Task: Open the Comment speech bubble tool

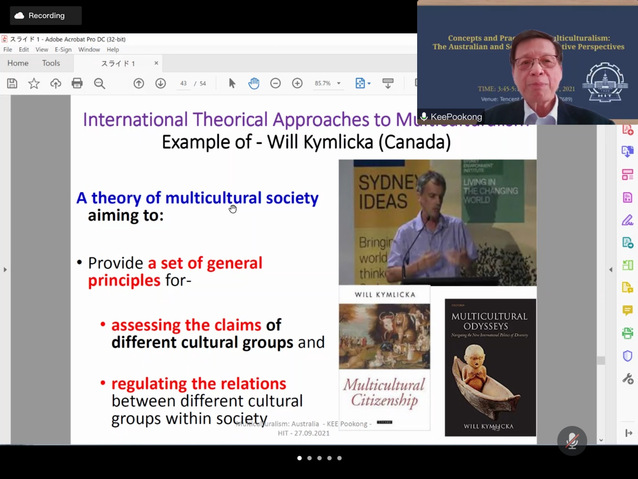Action: pos(627,311)
